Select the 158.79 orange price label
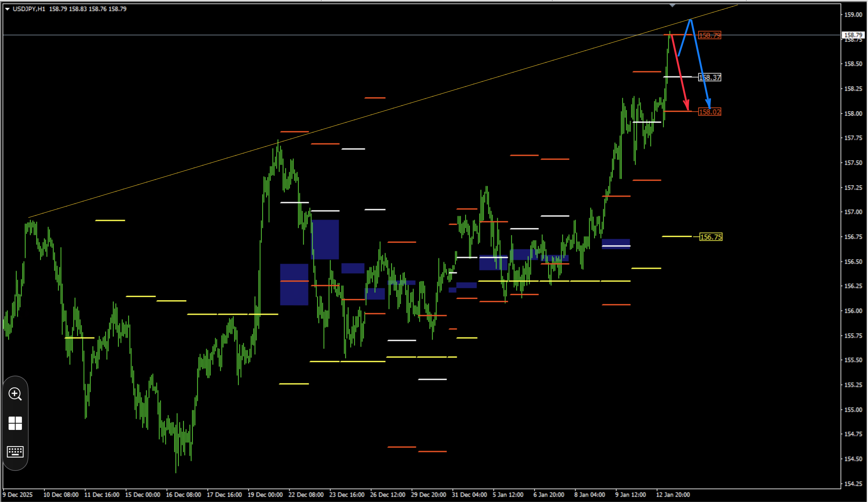 (709, 36)
